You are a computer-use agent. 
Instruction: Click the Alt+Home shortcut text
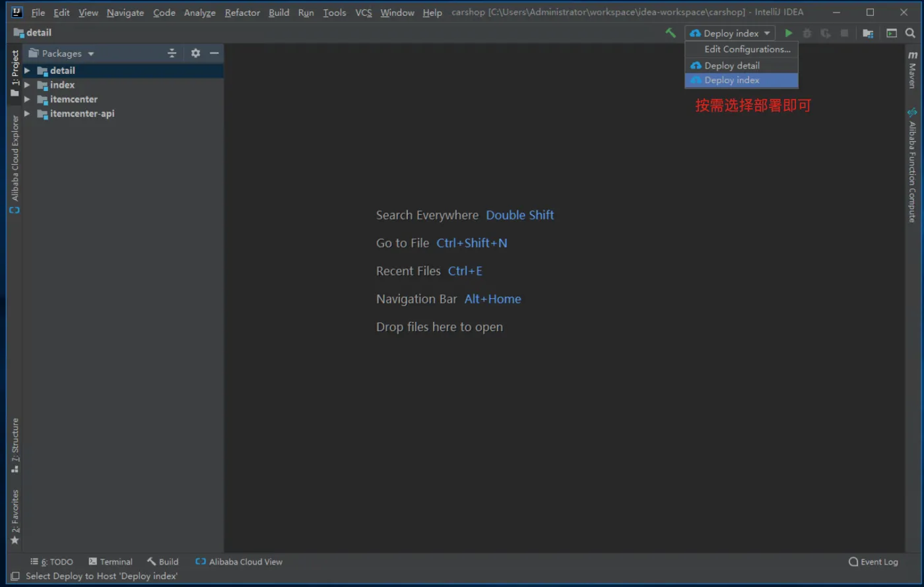(493, 299)
